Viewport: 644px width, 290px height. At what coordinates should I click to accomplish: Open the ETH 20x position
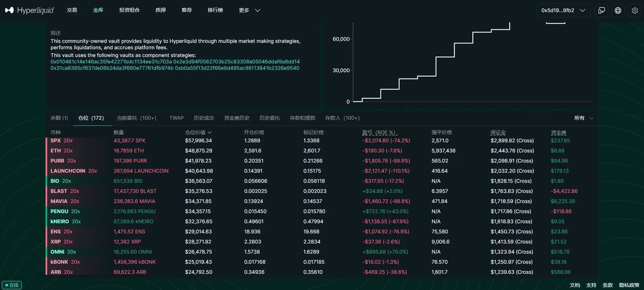click(x=61, y=150)
